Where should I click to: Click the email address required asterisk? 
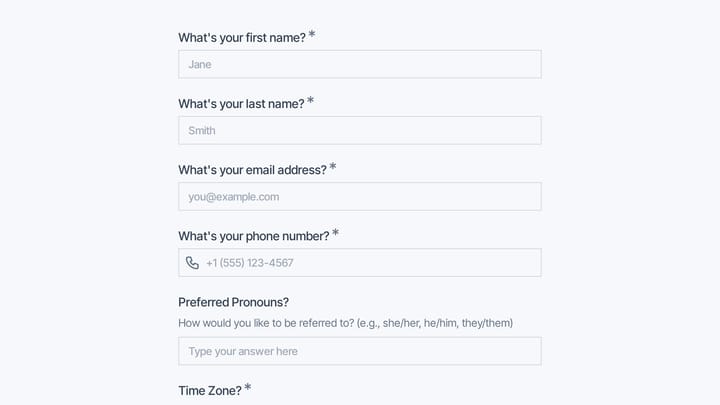333,166
